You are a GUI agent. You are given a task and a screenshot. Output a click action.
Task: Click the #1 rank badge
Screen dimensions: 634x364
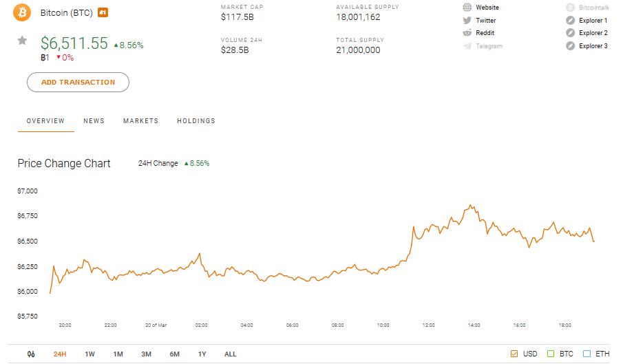pyautogui.click(x=103, y=12)
